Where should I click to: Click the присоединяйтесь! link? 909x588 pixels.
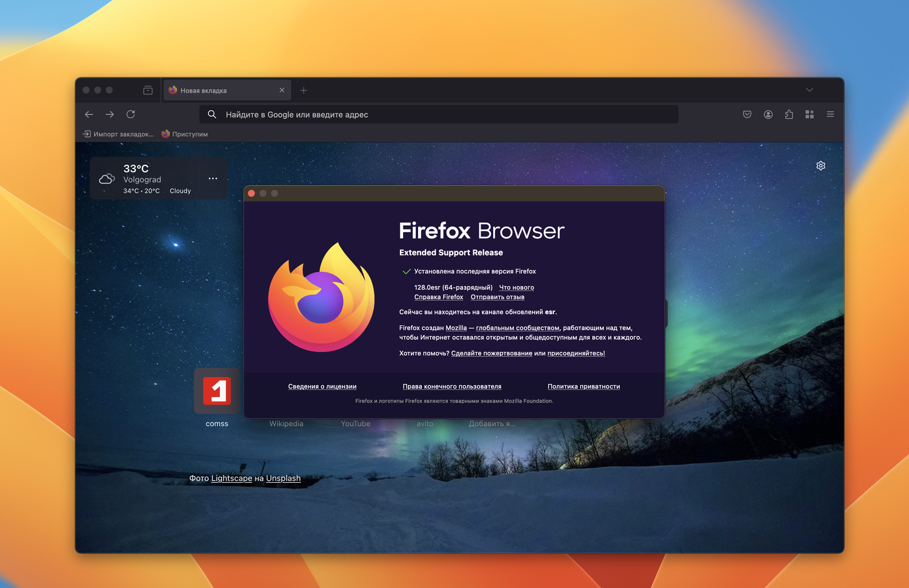click(x=576, y=354)
